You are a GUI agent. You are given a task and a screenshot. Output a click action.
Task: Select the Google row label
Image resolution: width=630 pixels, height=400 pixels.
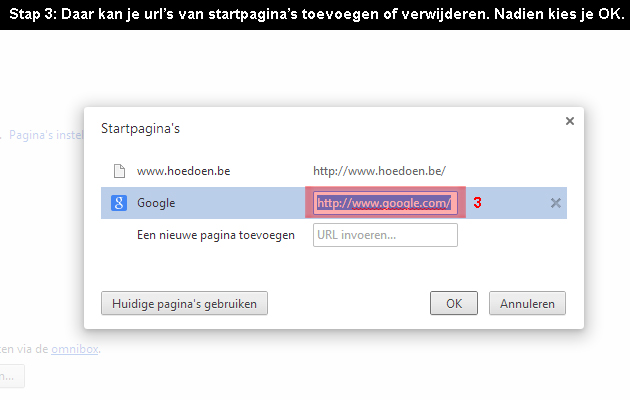(x=156, y=203)
